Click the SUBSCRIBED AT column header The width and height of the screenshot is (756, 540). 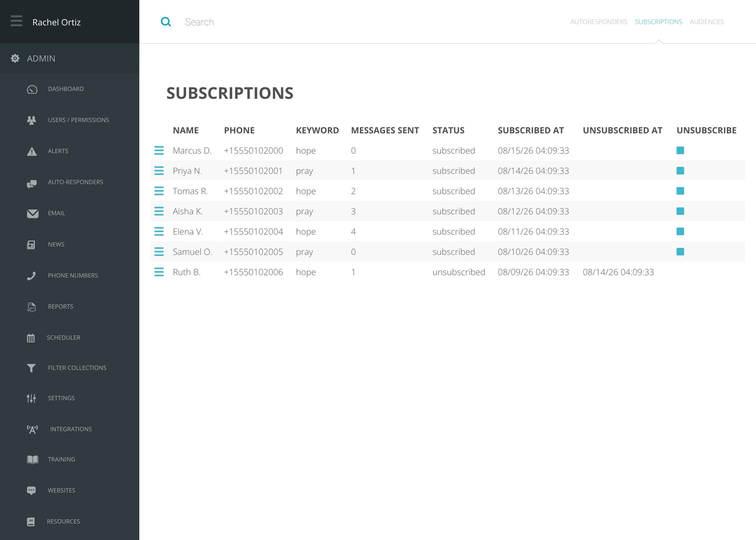tap(531, 130)
